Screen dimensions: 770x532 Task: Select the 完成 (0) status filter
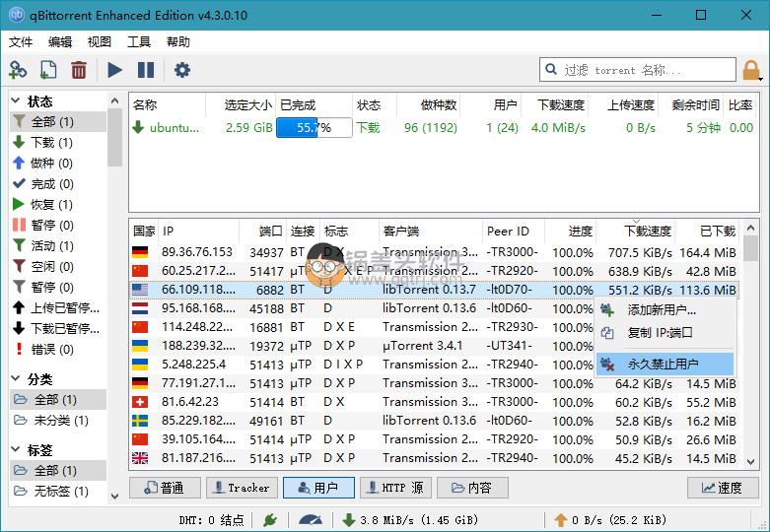[x=58, y=184]
